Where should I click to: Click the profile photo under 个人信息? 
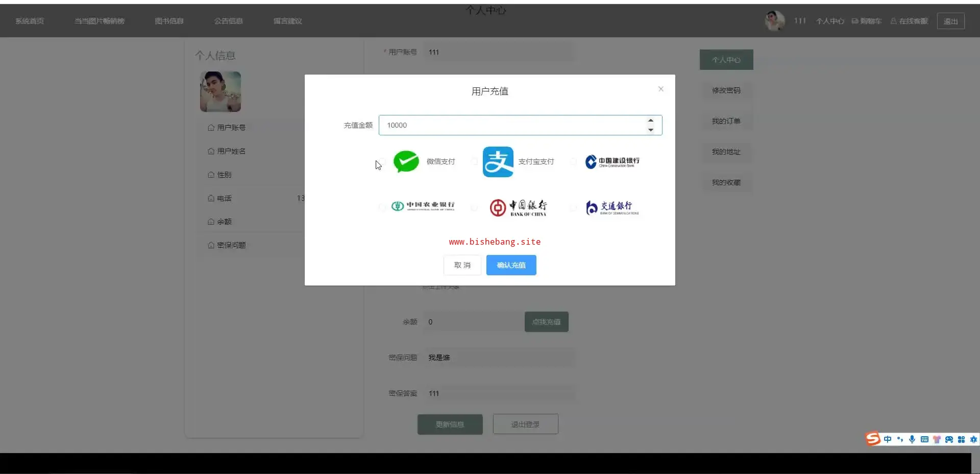220,91
